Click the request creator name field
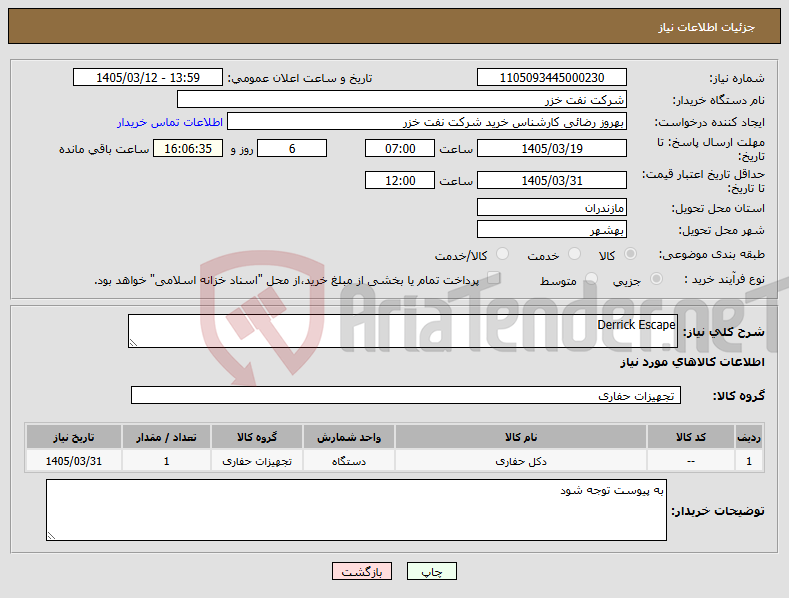This screenshot has width=789, height=598. click(427, 122)
